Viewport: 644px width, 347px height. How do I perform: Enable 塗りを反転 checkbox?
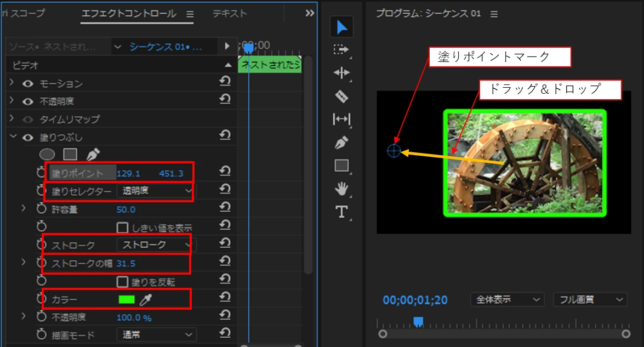122,282
